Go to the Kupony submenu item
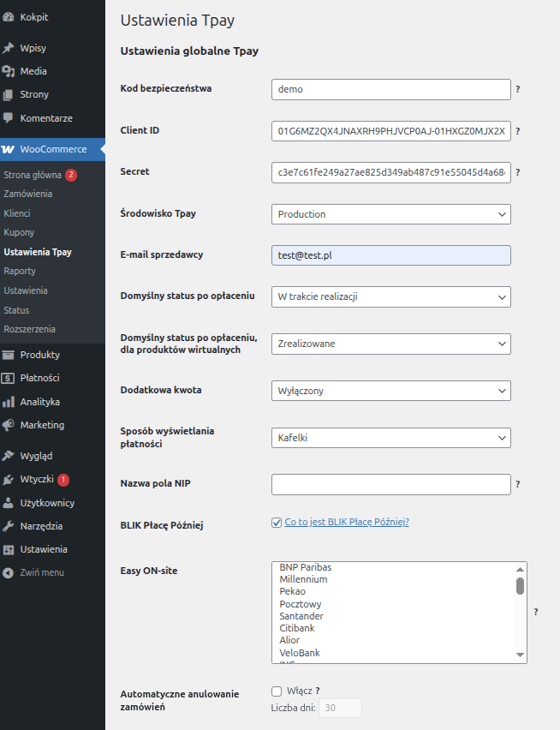The image size is (560, 730). (19, 232)
